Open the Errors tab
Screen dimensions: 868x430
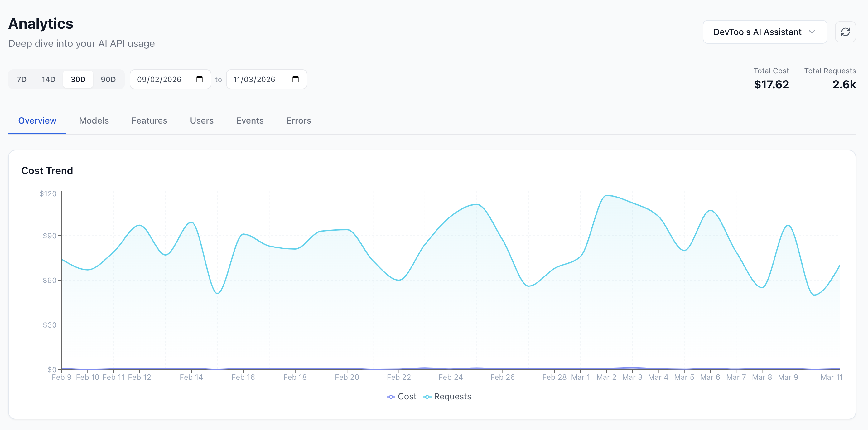click(x=298, y=120)
